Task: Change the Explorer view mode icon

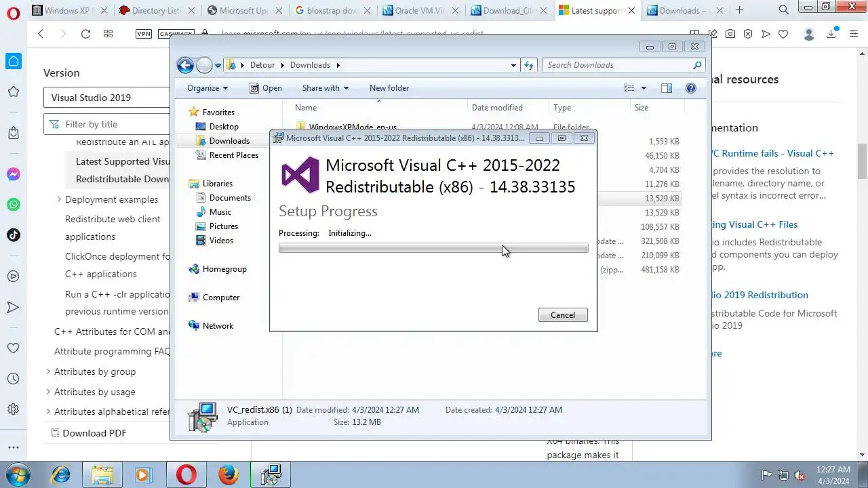Action: 629,88
